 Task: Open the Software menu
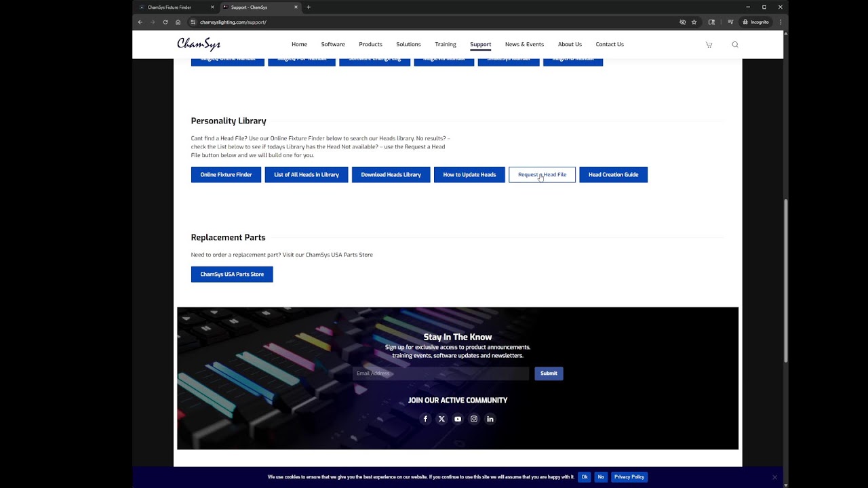(333, 45)
